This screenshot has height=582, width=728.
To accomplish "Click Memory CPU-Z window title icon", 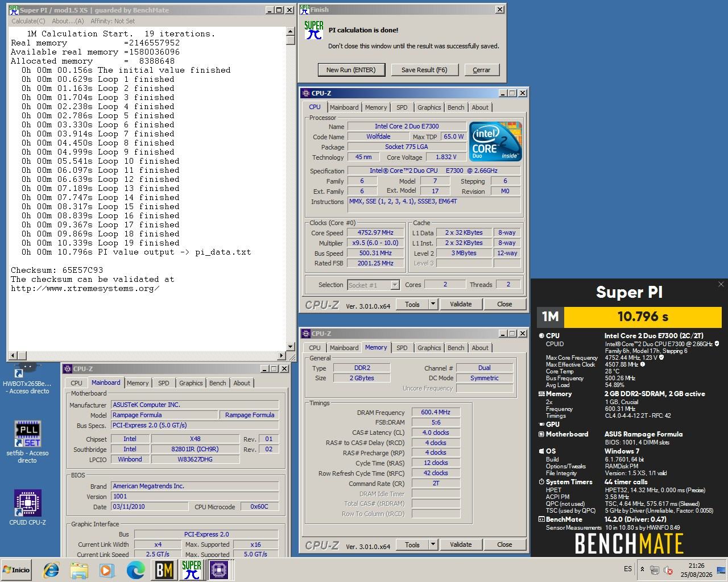I will click(x=306, y=334).
